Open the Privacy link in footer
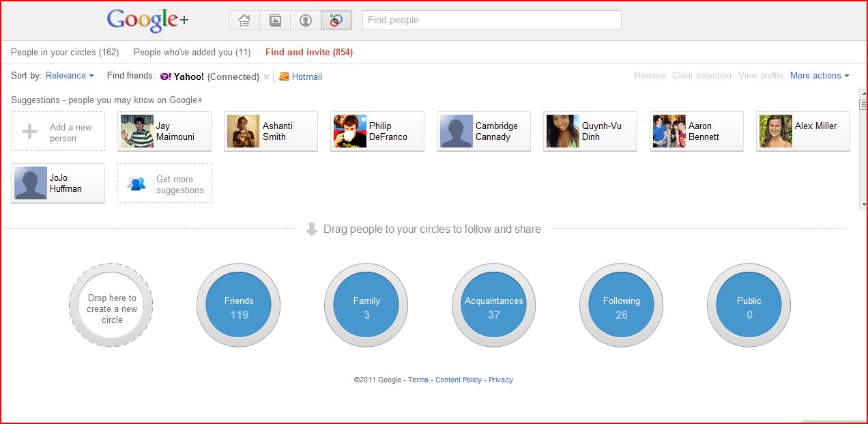This screenshot has height=424, width=868. [501, 380]
